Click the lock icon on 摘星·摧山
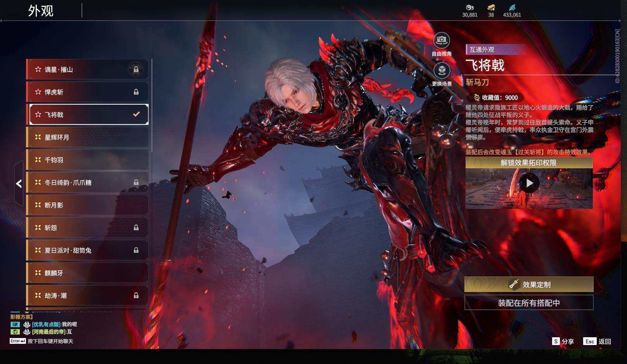627x364 pixels. coord(136,70)
